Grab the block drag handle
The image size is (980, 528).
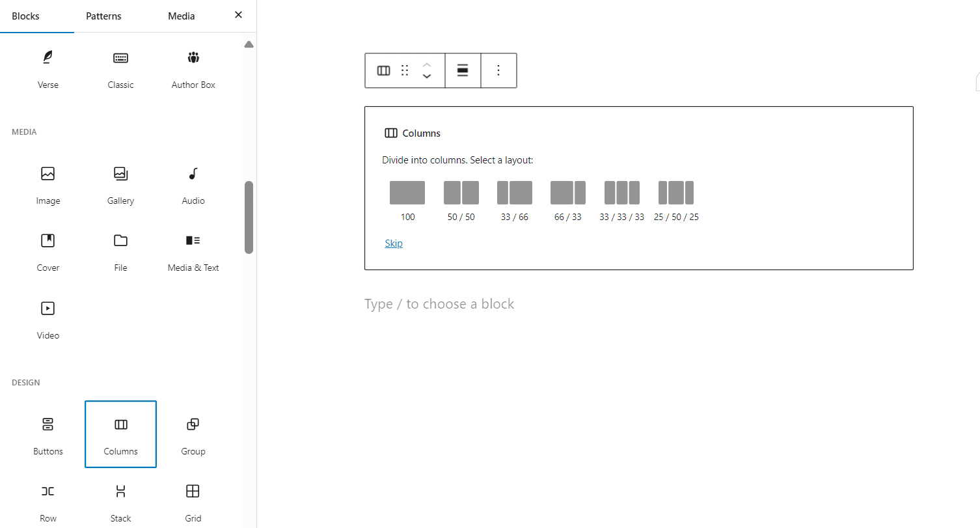tap(404, 70)
